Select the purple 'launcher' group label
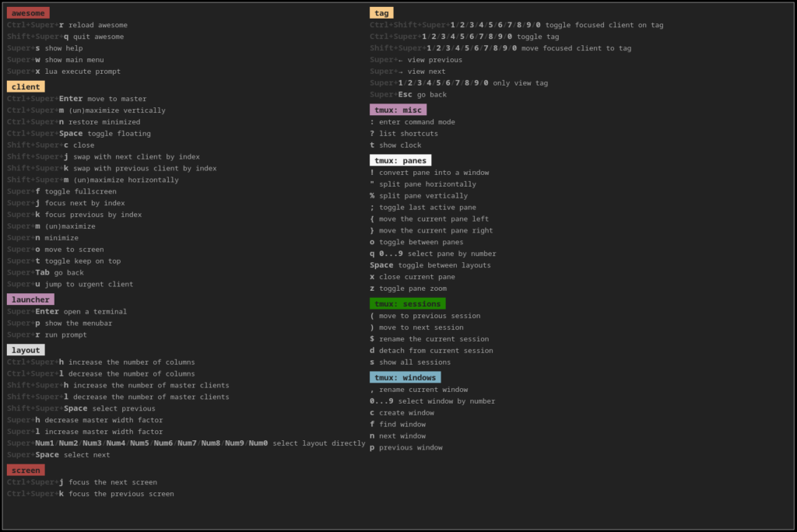 (30, 299)
